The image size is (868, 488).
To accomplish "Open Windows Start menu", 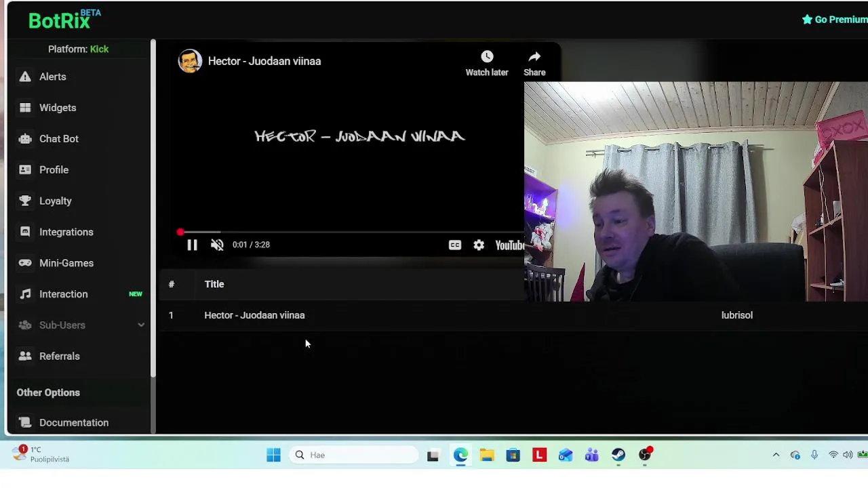I will pos(273,455).
